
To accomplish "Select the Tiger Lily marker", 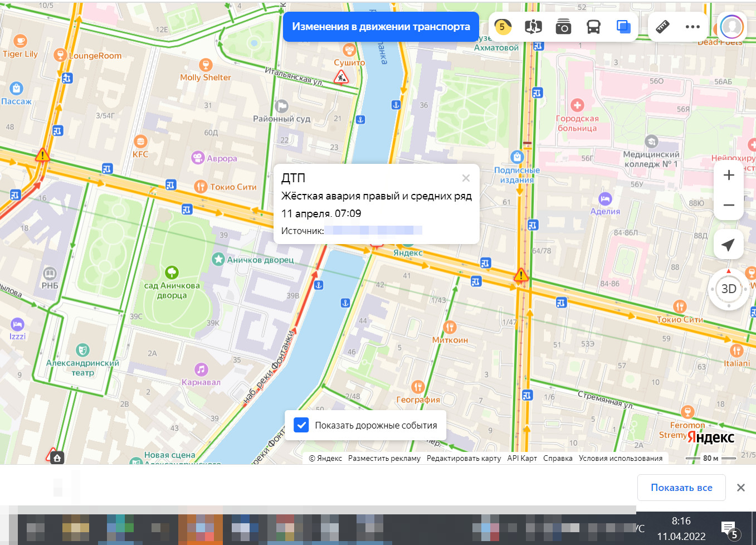I will pos(20,41).
